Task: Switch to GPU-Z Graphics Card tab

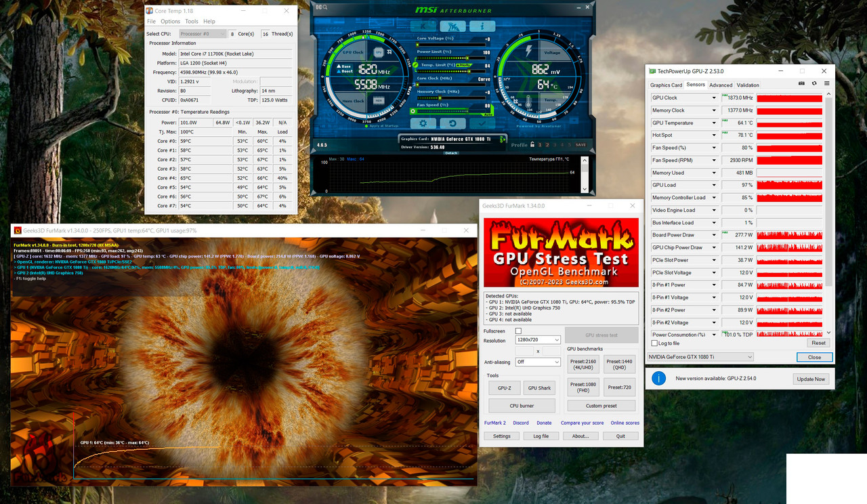Action: click(x=666, y=85)
